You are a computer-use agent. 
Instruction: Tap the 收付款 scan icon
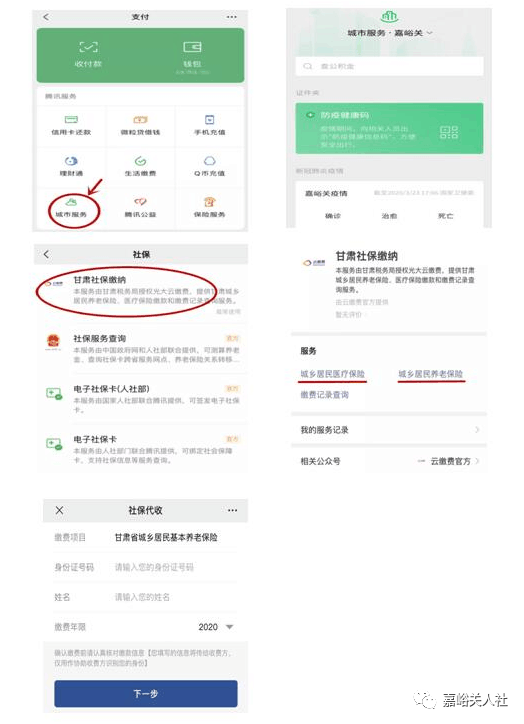(89, 47)
